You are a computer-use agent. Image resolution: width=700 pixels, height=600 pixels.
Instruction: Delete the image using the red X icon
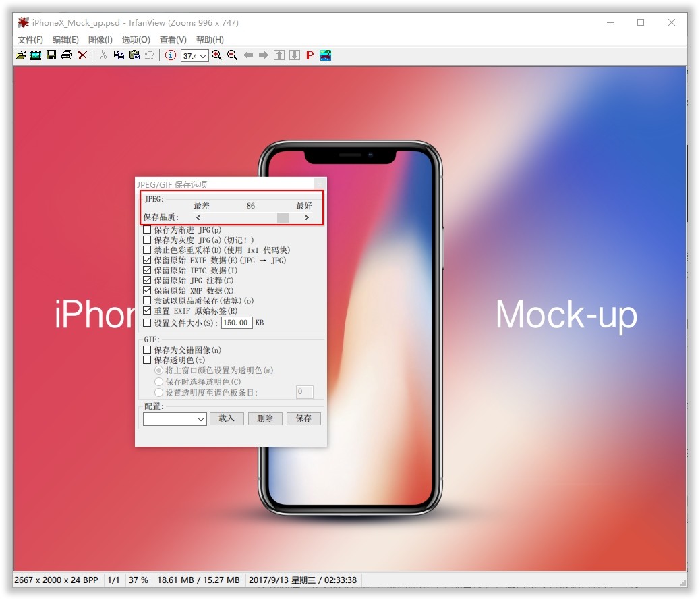point(82,55)
